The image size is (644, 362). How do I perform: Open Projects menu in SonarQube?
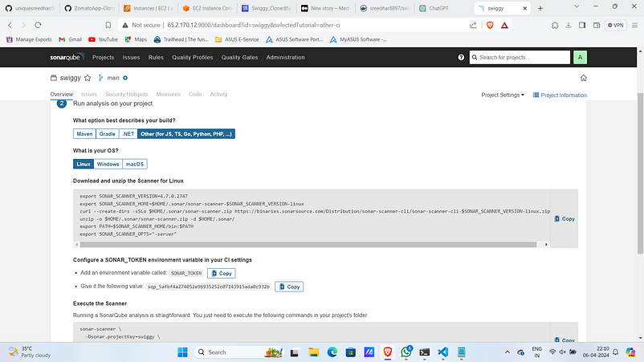[103, 58]
